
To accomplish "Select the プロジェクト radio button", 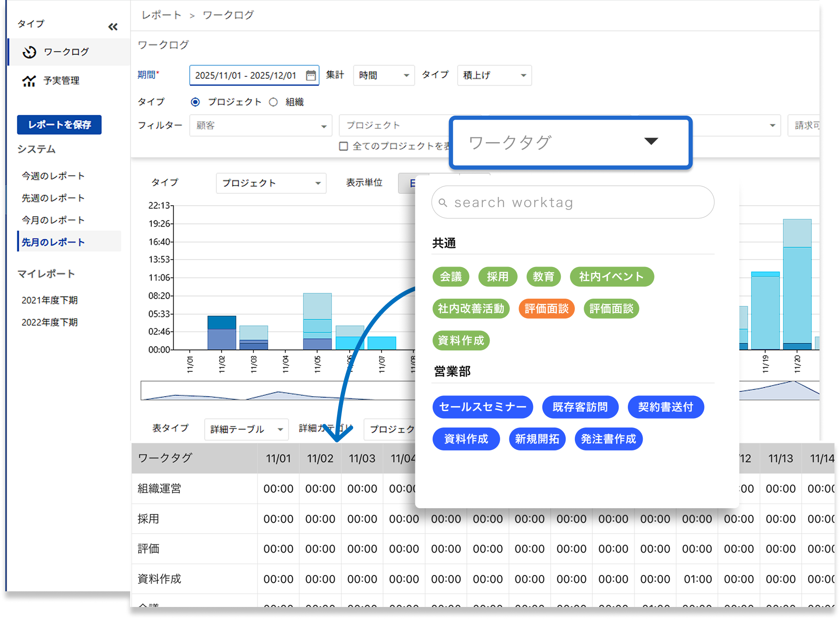I will point(195,102).
